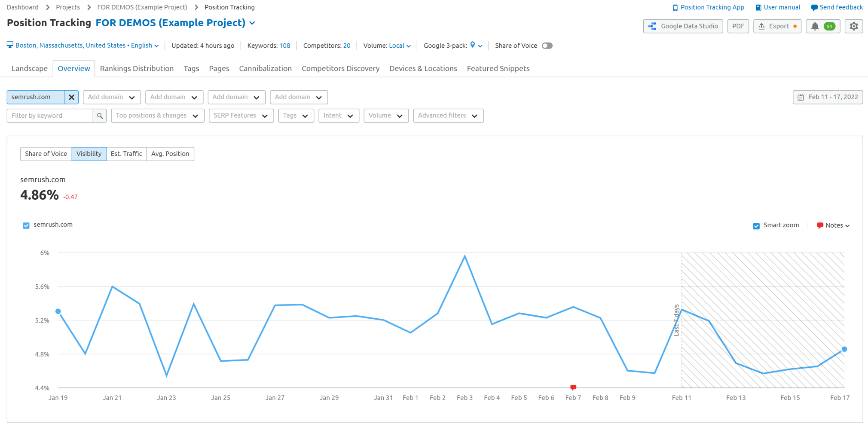The image size is (868, 427).
Task: Click the keyword search magnifier icon
Action: 100,116
